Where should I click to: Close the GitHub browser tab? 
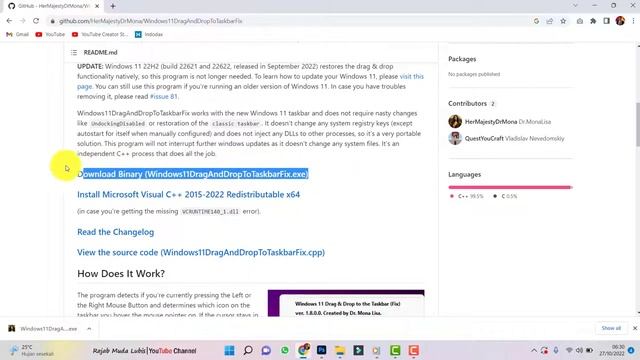point(97,6)
